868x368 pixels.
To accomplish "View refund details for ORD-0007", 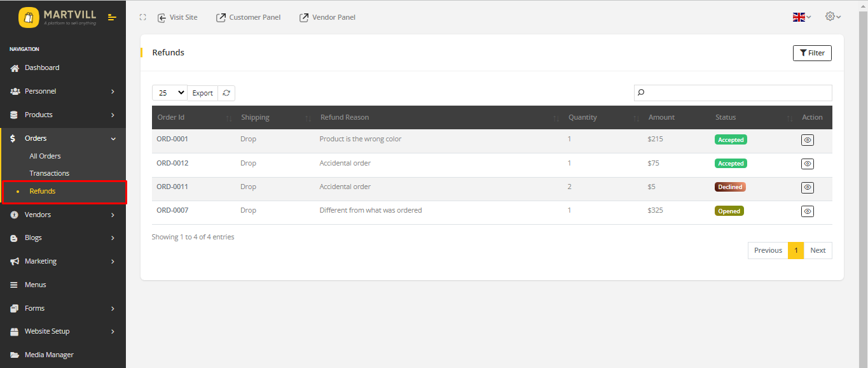I will pyautogui.click(x=807, y=211).
